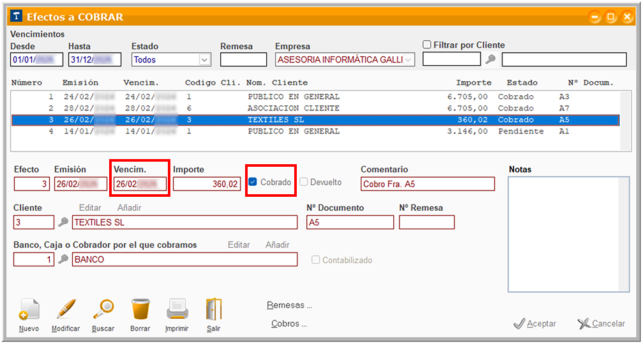Enable the Filtrar por Cliente checkbox
The image size is (644, 345).
[427, 45]
